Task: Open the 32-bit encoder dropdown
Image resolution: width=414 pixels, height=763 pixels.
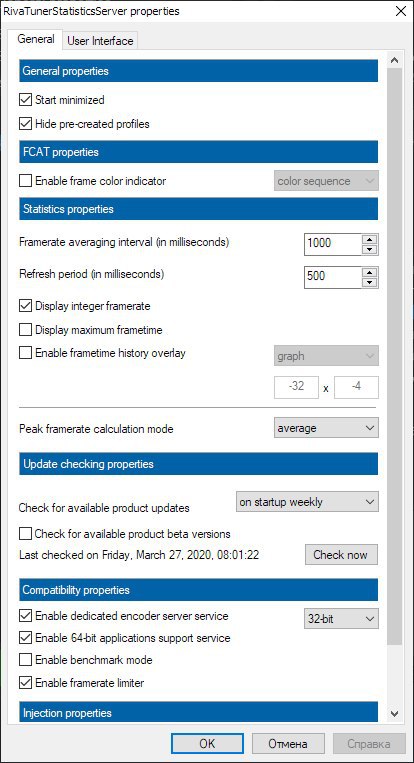Action: pyautogui.click(x=341, y=619)
